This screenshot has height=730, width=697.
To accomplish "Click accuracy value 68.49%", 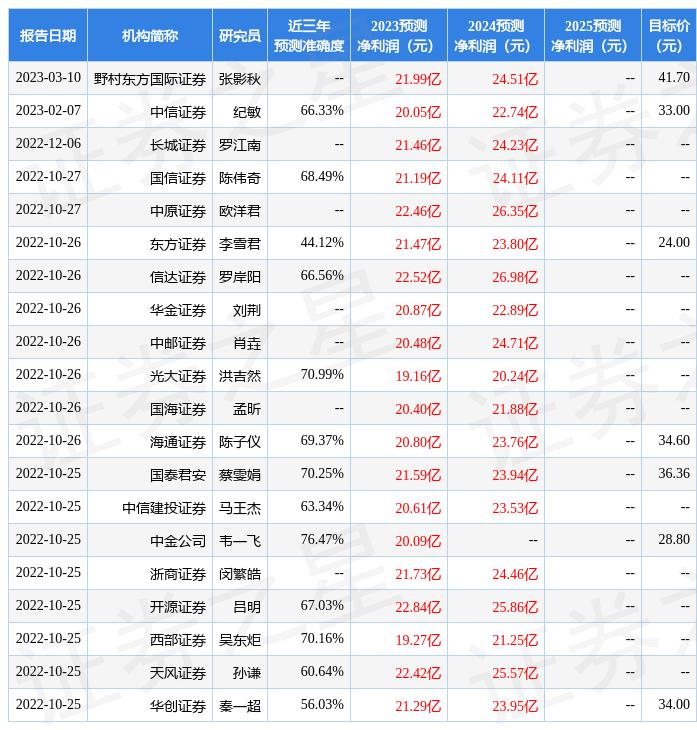I will point(322,176).
